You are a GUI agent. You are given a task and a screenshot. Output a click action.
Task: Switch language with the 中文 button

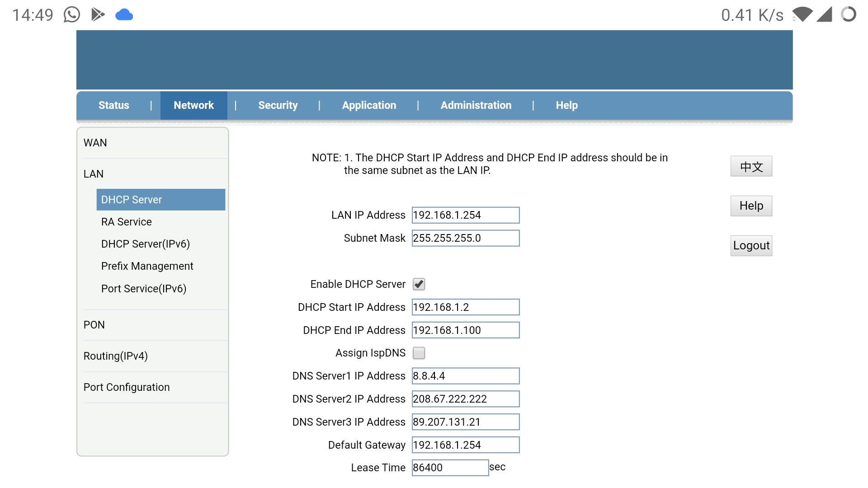751,166
